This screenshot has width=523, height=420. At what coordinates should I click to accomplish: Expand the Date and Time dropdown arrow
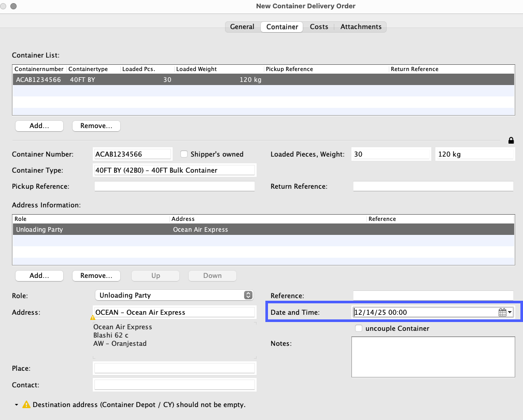[x=510, y=312]
